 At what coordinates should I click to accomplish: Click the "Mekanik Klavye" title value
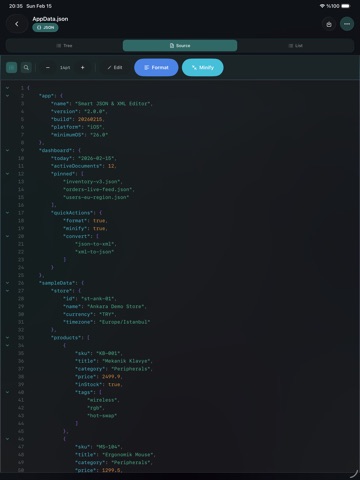127,361
